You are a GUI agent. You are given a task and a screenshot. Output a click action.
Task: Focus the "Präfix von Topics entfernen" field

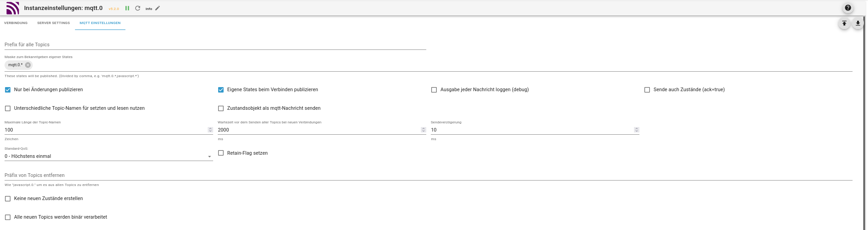click(428, 176)
